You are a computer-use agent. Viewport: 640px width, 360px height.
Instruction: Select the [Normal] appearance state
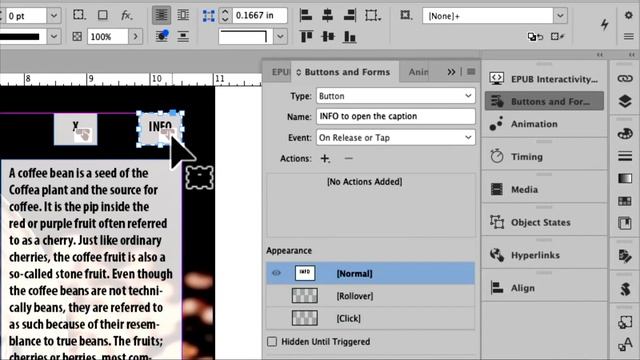click(371, 273)
